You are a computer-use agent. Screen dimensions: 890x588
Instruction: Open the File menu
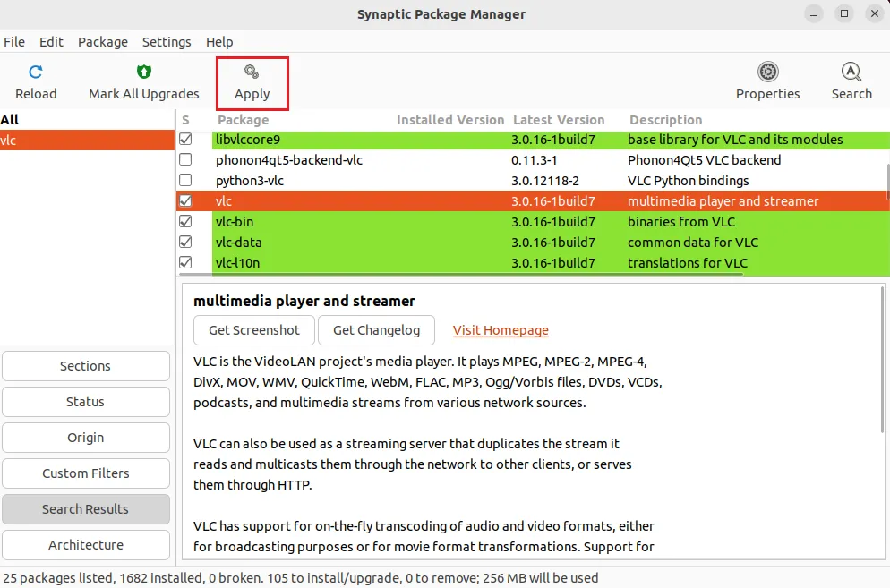coord(14,42)
